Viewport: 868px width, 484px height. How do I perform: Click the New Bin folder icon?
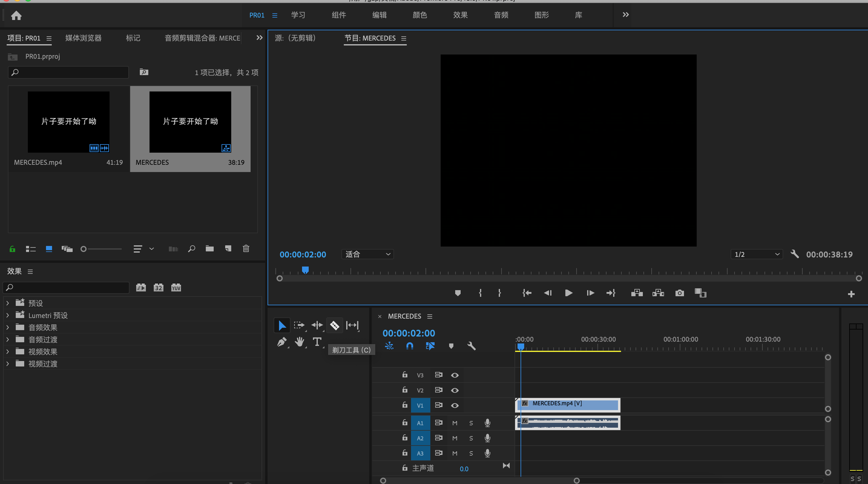coord(210,249)
